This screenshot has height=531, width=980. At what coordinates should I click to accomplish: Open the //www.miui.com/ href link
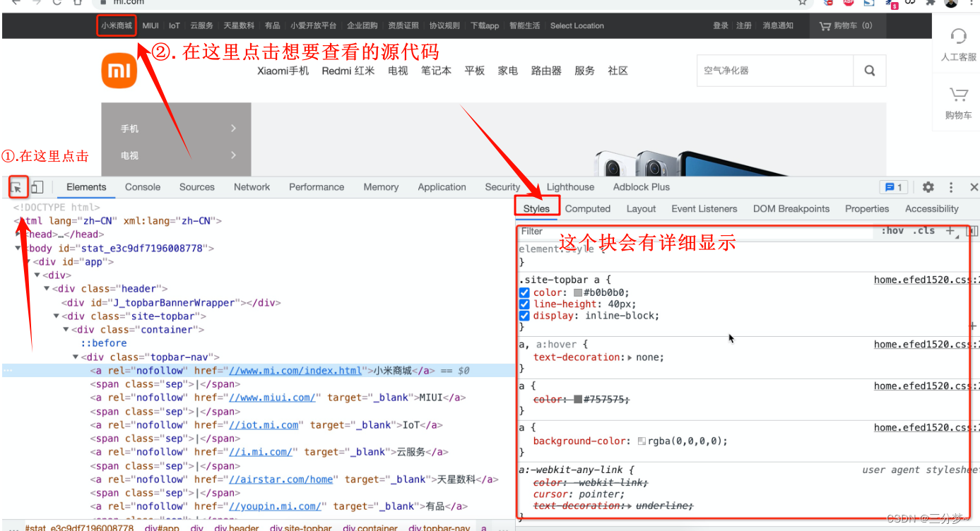pyautogui.click(x=272, y=398)
